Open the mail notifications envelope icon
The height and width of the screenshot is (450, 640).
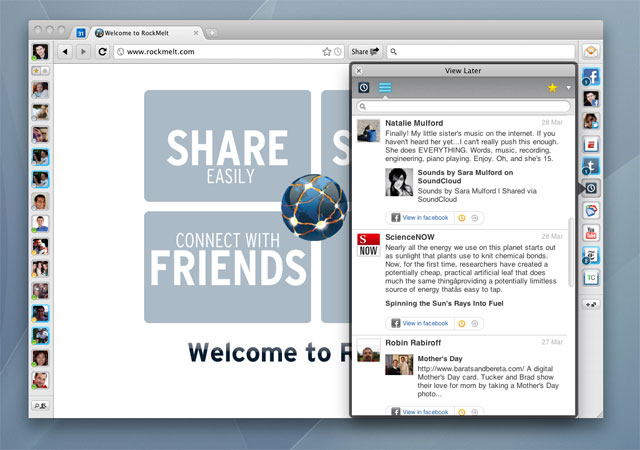coord(591,51)
